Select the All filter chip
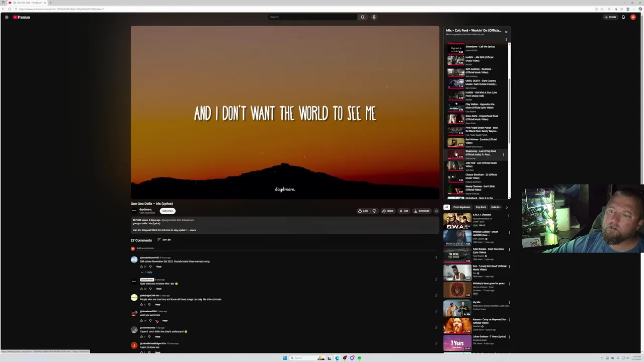Image resolution: width=644 pixels, height=362 pixels. coord(446,207)
